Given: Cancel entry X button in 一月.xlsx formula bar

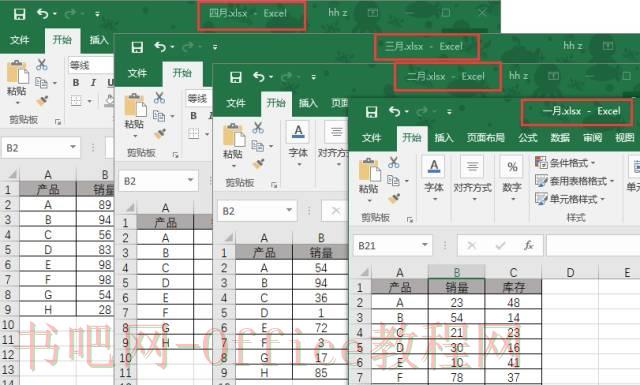Looking at the screenshot, I should (472, 245).
